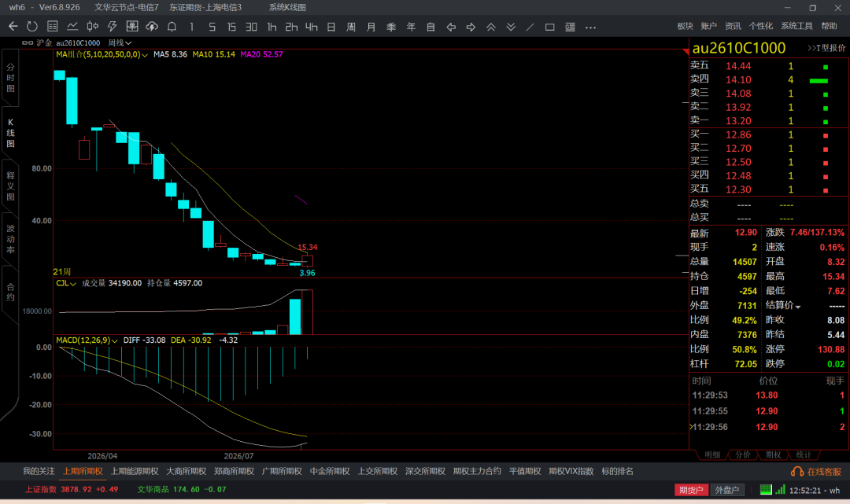Open the 账户 menu
This screenshot has width=850, height=504.
pos(708,26)
